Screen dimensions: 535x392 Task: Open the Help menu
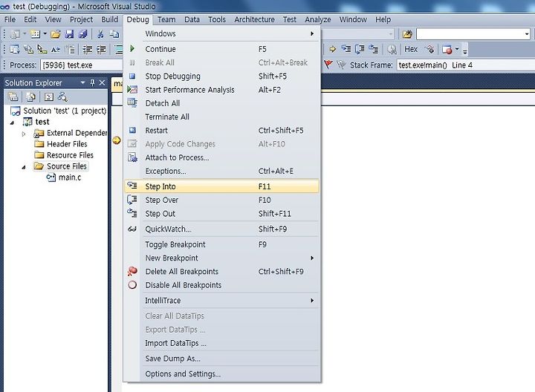tap(383, 19)
